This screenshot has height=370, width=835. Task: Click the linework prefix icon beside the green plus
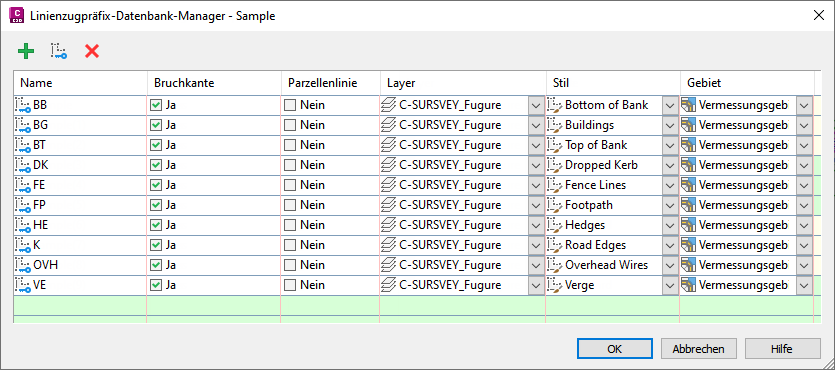59,52
